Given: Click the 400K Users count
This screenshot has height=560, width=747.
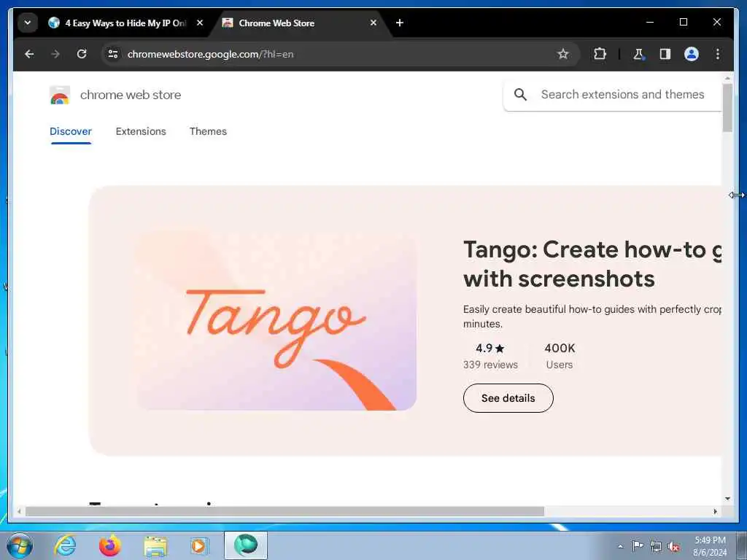Looking at the screenshot, I should click(560, 356).
